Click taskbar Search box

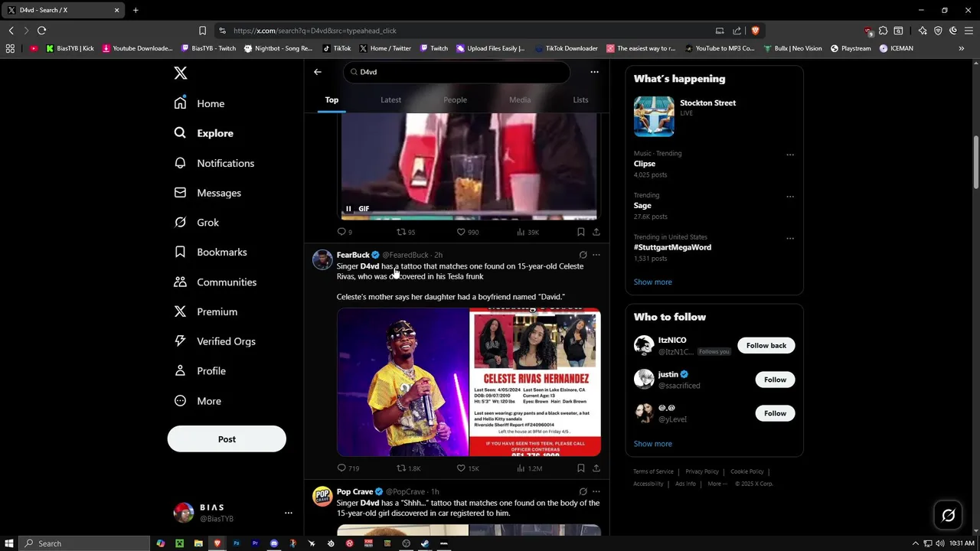pos(84,543)
